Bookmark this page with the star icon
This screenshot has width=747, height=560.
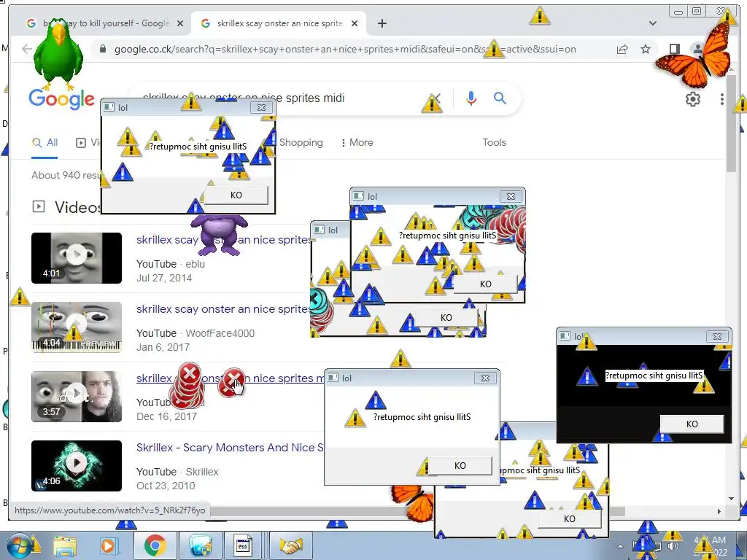point(646,49)
